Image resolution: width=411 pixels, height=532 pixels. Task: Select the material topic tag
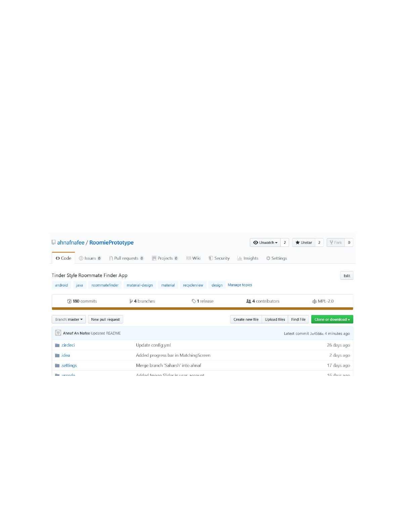[x=168, y=285]
